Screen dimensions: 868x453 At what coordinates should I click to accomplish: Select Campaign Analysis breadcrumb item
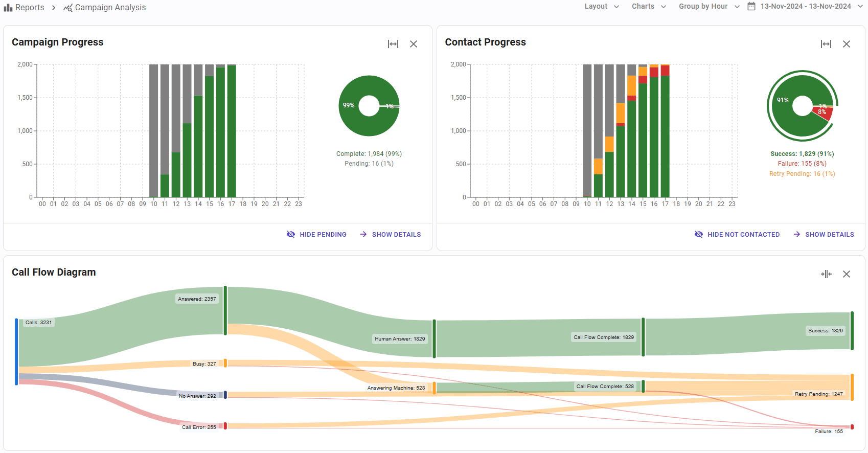pyautogui.click(x=110, y=8)
